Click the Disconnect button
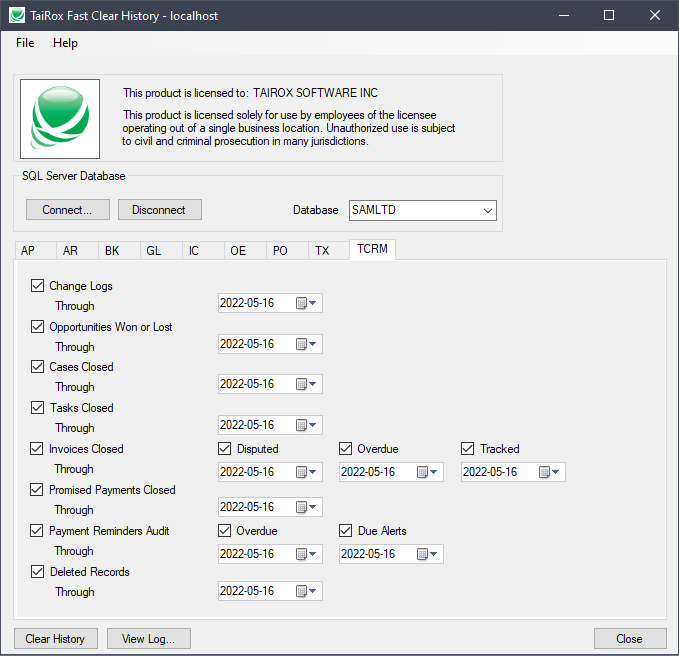 click(x=159, y=210)
